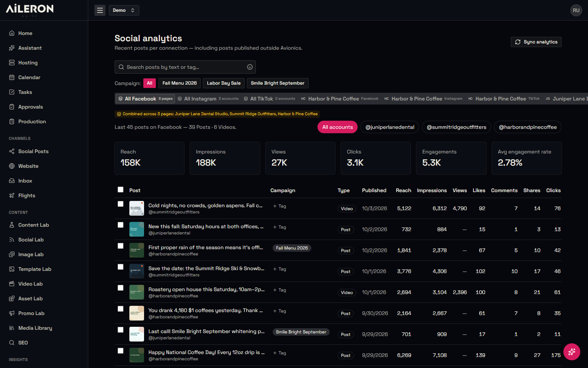Check the 'Roastery open house' post checkbox
This screenshot has width=588, height=368.
pyautogui.click(x=121, y=288)
